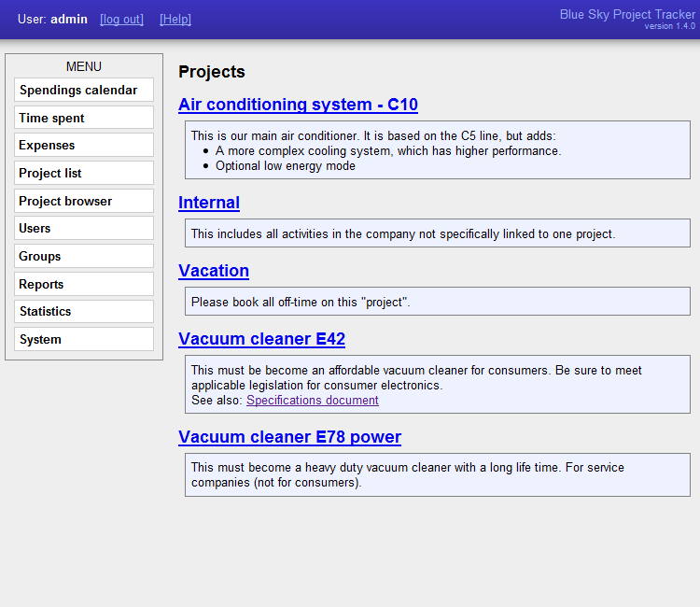Go to the Time spent page
This screenshot has width=700, height=607.
click(x=83, y=118)
